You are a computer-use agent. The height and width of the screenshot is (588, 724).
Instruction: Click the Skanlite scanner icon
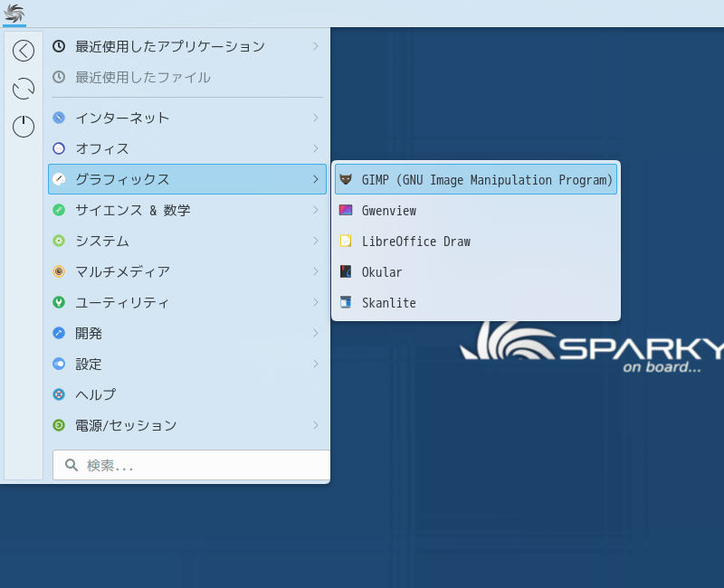pyautogui.click(x=346, y=302)
